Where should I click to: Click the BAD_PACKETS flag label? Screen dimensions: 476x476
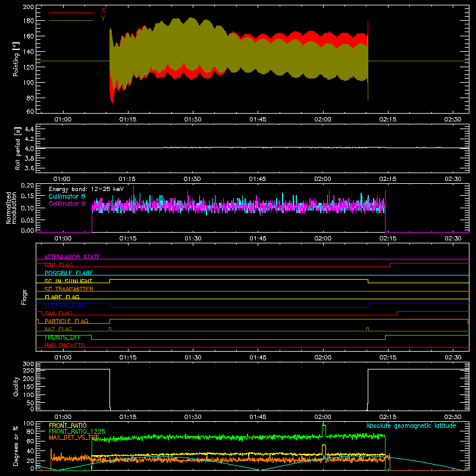click(x=65, y=345)
